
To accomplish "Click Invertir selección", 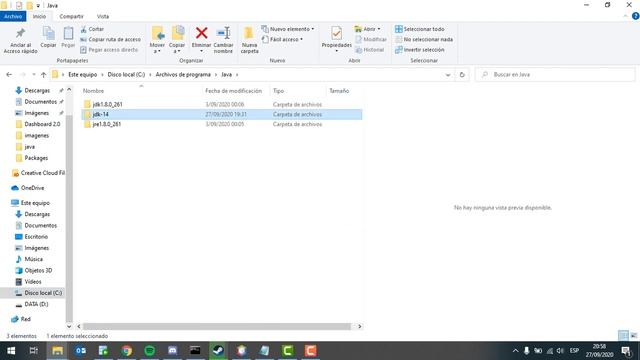I will coord(419,50).
